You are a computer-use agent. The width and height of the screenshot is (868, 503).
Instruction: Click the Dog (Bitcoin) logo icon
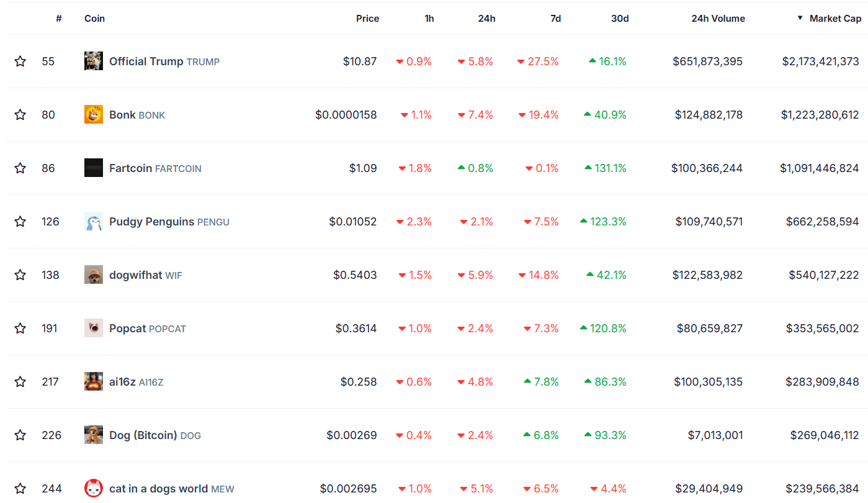[x=94, y=435]
